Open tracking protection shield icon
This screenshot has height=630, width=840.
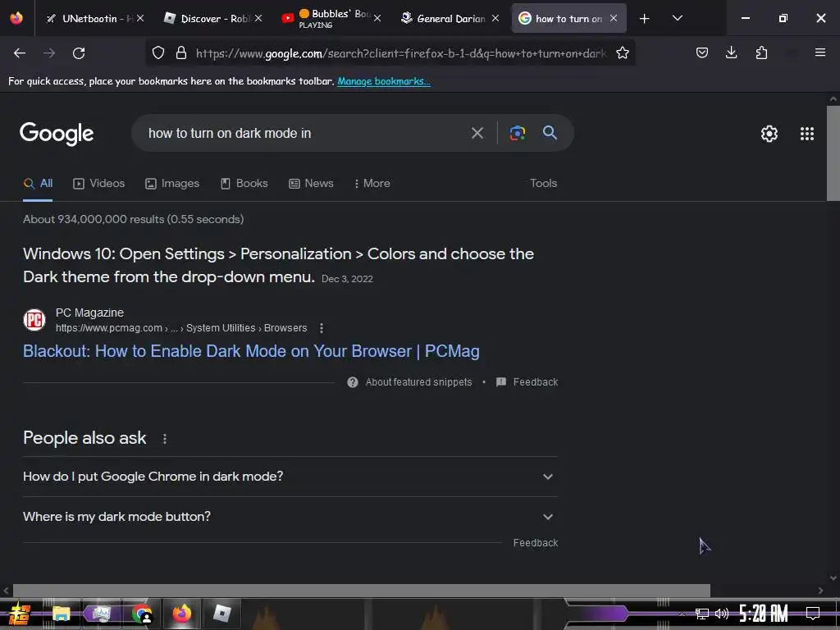click(158, 53)
